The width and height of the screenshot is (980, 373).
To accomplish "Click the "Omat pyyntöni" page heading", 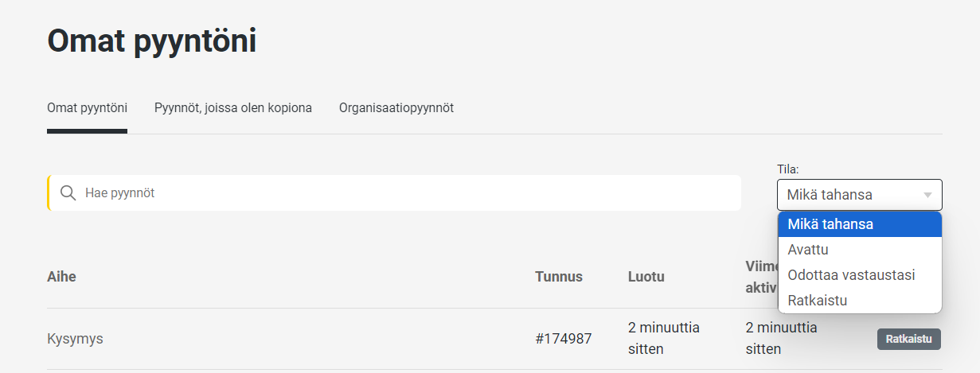I will 152,41.
